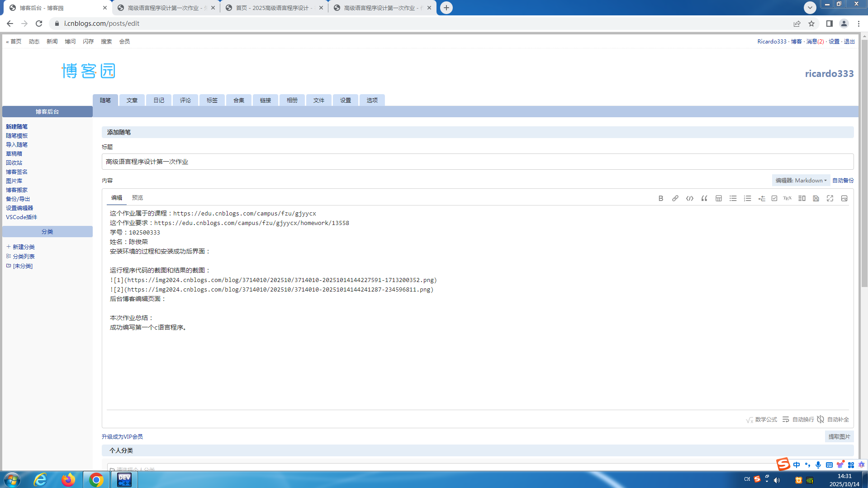Open 分类列表 category list

click(x=21, y=256)
